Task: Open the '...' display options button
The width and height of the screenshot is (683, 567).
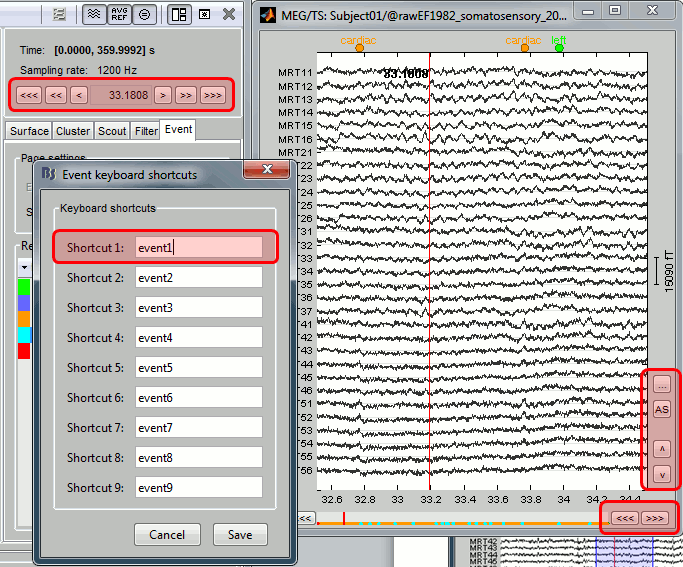Action: pyautogui.click(x=661, y=384)
